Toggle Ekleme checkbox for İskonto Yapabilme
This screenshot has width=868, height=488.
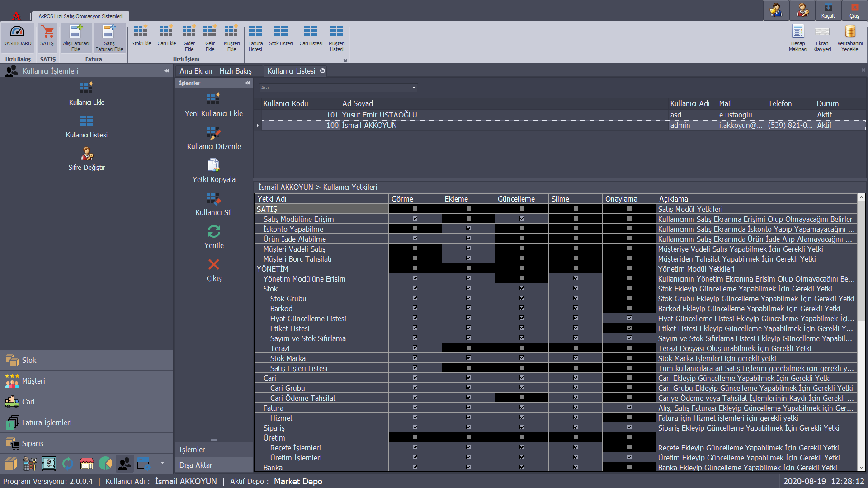tap(468, 229)
